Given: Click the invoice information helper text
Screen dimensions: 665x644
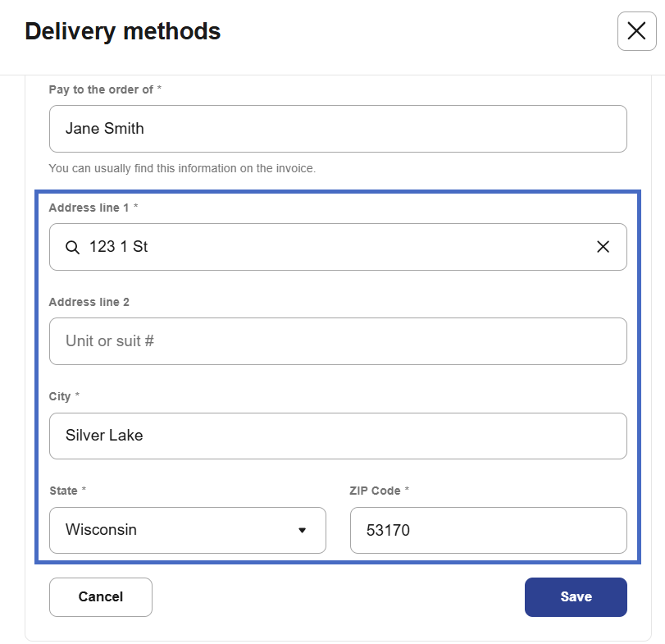Looking at the screenshot, I should pyautogui.click(x=181, y=168).
